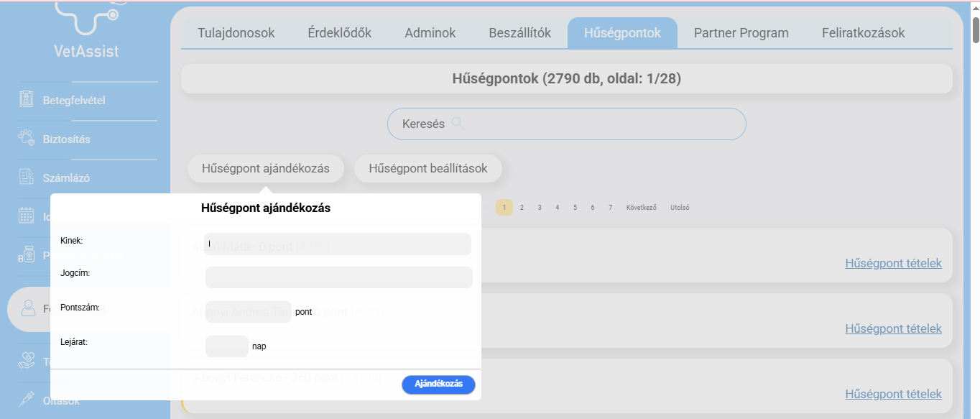This screenshot has width=980, height=419.
Task: Click the calendar icon in sidebar
Action: click(x=27, y=216)
